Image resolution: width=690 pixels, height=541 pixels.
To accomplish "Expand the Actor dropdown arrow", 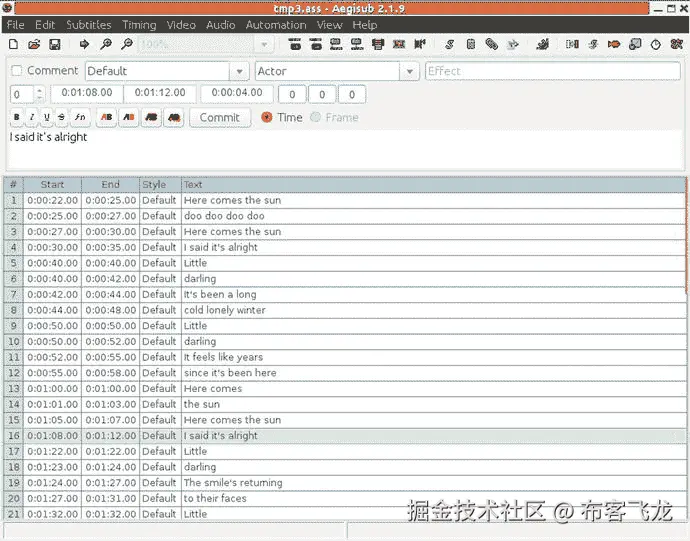I will pyautogui.click(x=410, y=71).
